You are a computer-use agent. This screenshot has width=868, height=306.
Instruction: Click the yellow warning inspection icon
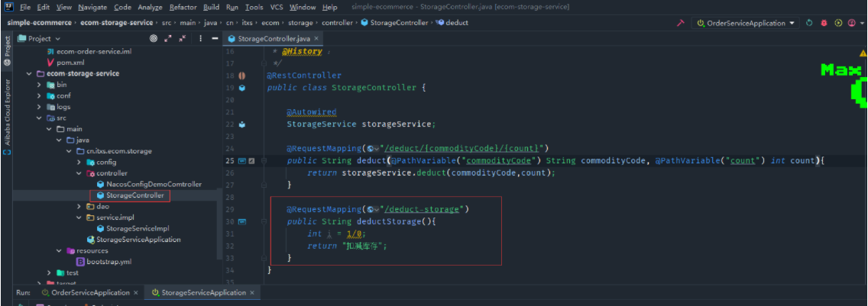click(863, 53)
